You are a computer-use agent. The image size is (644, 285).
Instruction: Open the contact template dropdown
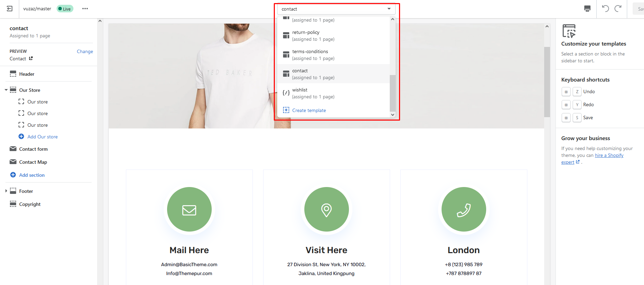click(x=336, y=9)
